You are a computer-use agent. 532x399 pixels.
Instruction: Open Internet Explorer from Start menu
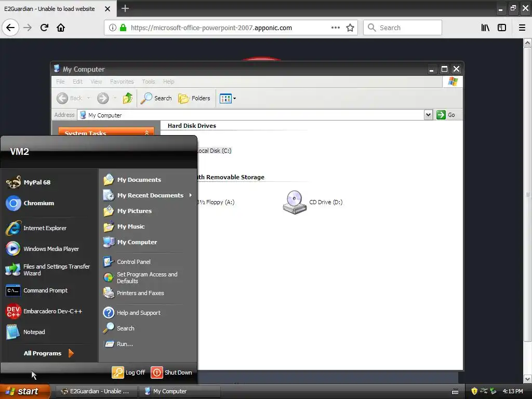pyautogui.click(x=49, y=228)
